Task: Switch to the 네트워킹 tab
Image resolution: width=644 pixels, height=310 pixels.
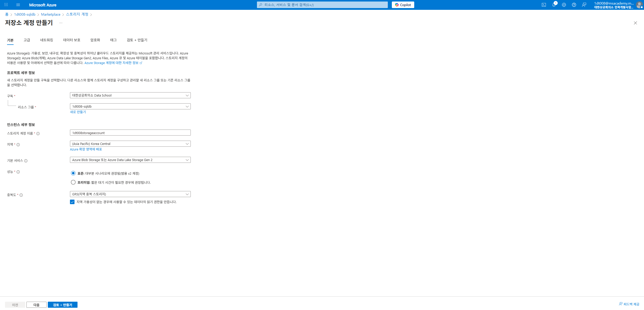Action: click(47, 40)
